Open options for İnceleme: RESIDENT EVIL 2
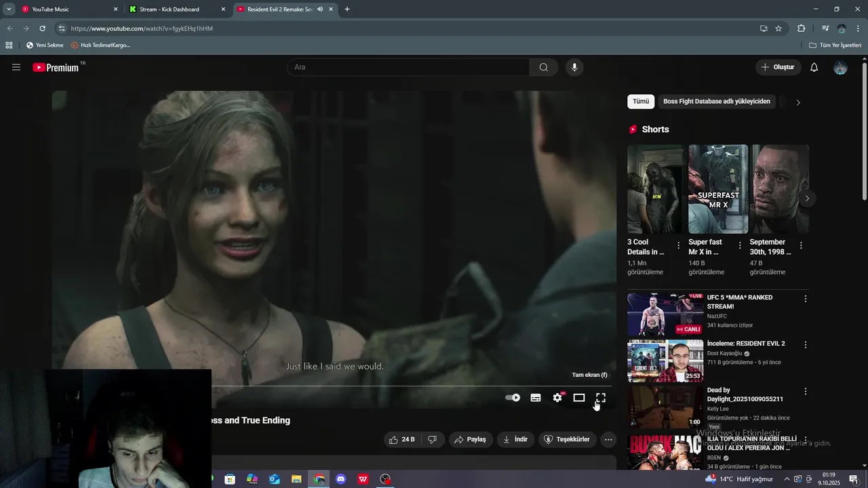 pyautogui.click(x=806, y=344)
